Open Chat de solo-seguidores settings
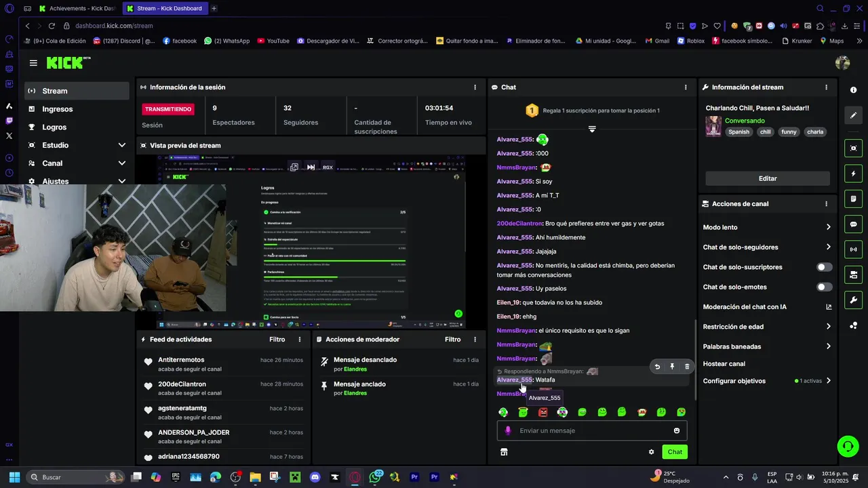Screen dimensions: 868x488 click(x=767, y=247)
